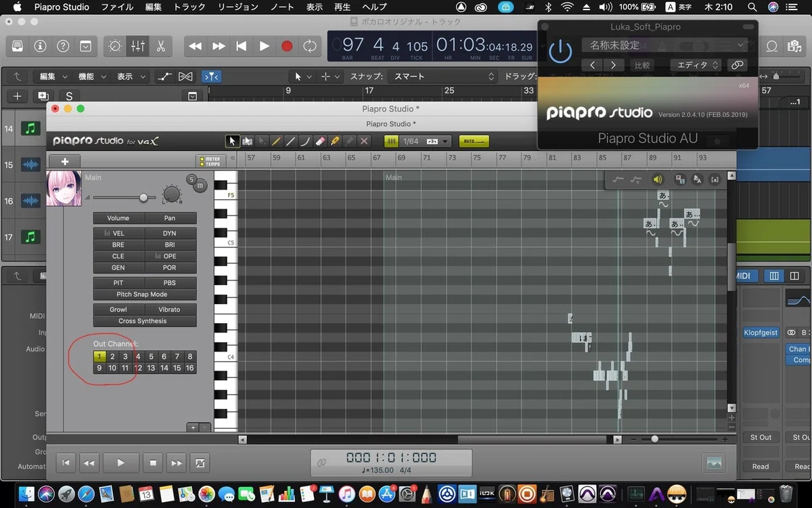
Task: Click the Logic Library inbox icon
Action: point(18,46)
